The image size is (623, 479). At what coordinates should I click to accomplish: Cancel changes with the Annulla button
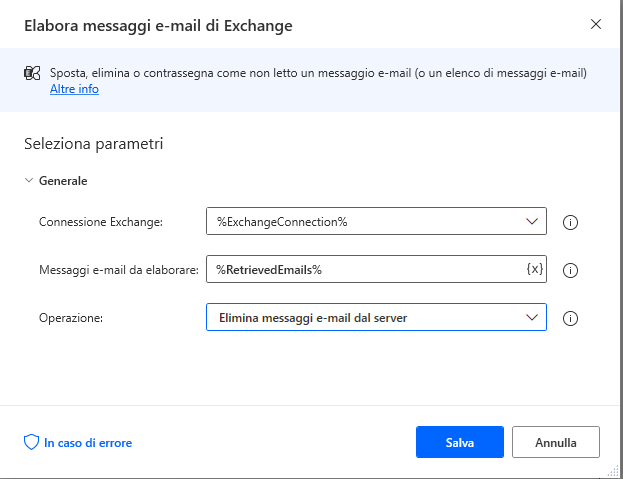point(555,442)
